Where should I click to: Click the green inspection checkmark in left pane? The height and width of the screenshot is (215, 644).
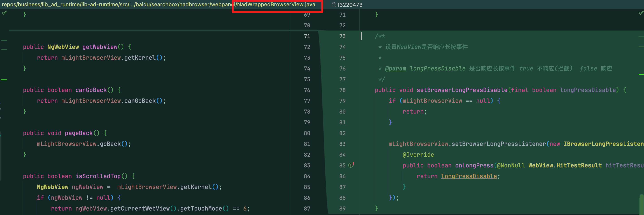[x=4, y=13]
